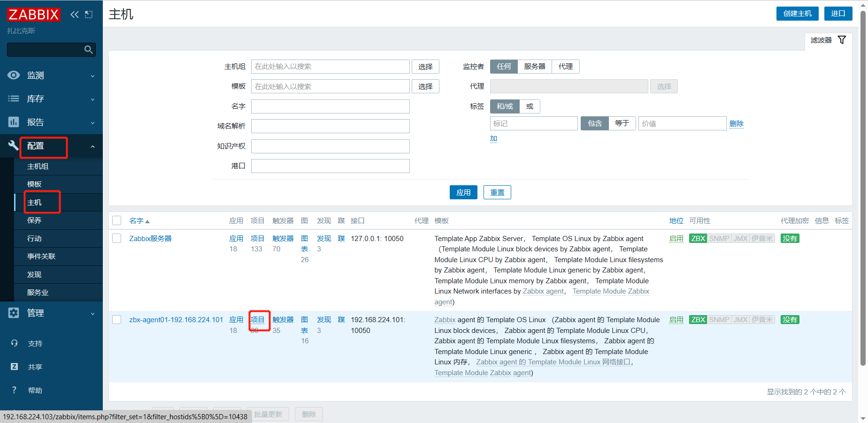
Task: Click the sidebar search magnifier icon
Action: click(88, 50)
